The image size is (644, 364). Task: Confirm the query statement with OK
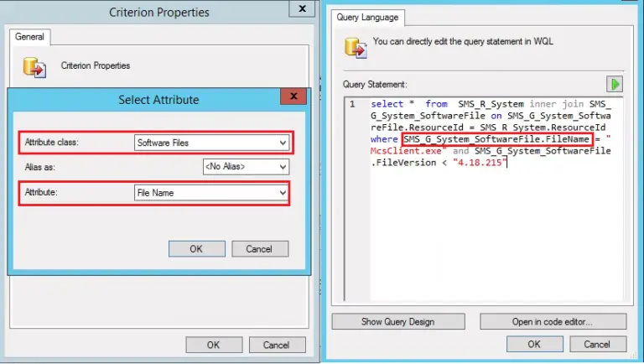click(533, 344)
